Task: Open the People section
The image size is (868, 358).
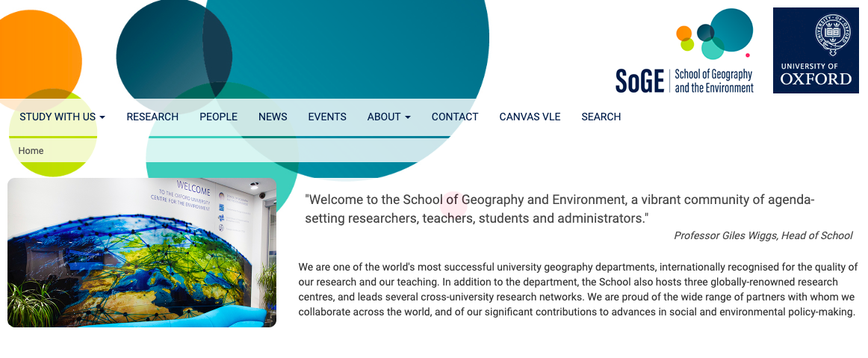Action: click(x=218, y=117)
